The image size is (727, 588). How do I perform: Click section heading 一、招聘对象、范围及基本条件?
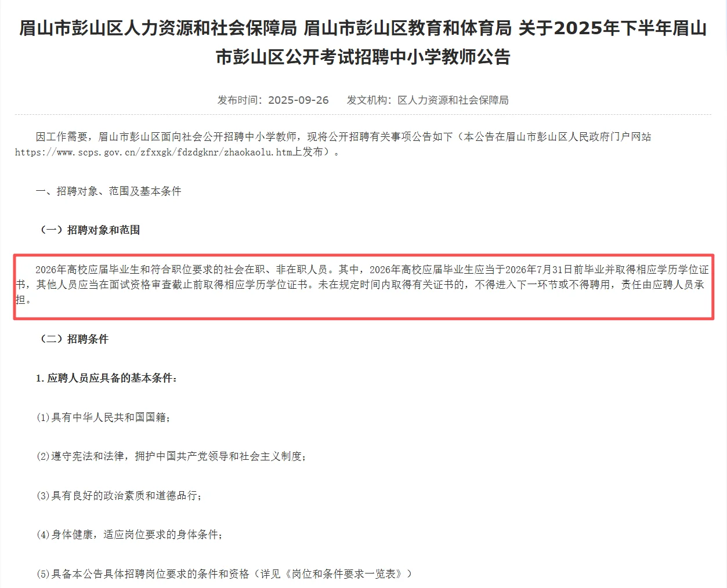[x=108, y=191]
